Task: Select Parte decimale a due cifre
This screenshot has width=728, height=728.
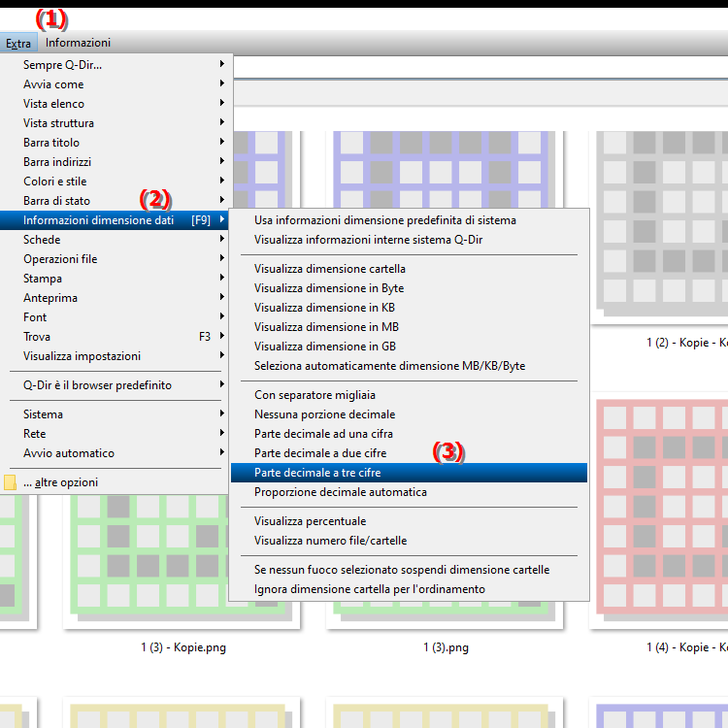Action: (409, 453)
